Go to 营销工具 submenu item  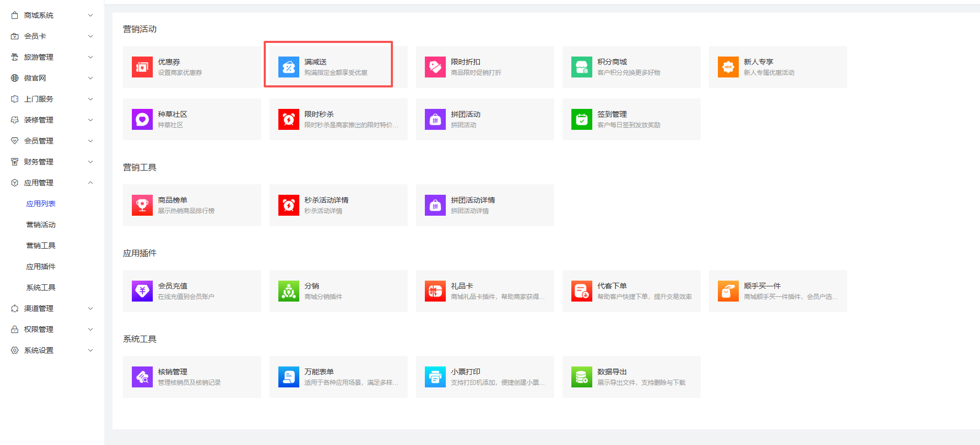(41, 246)
